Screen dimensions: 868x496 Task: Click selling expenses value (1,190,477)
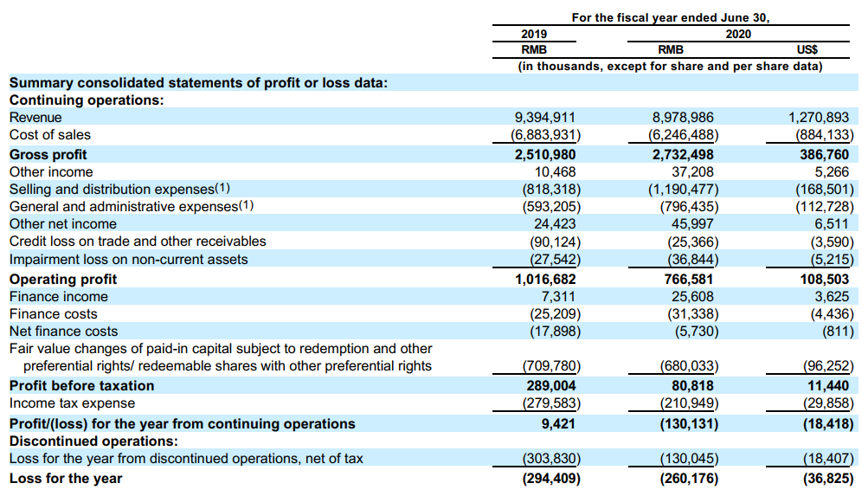683,190
